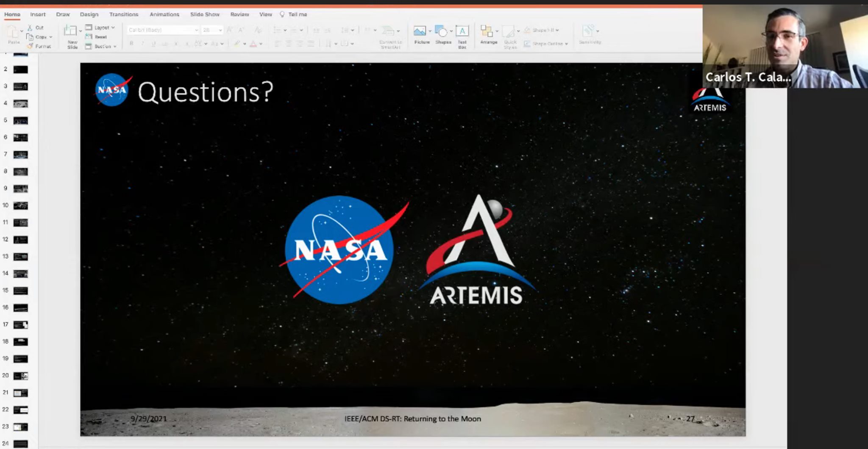Increase the font size
Viewport: 868px width, 449px height.
click(x=230, y=30)
